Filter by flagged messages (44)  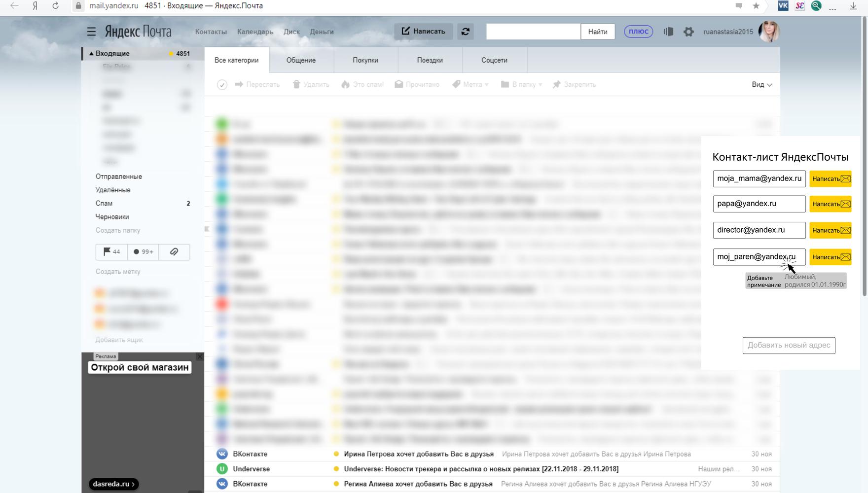coord(112,251)
